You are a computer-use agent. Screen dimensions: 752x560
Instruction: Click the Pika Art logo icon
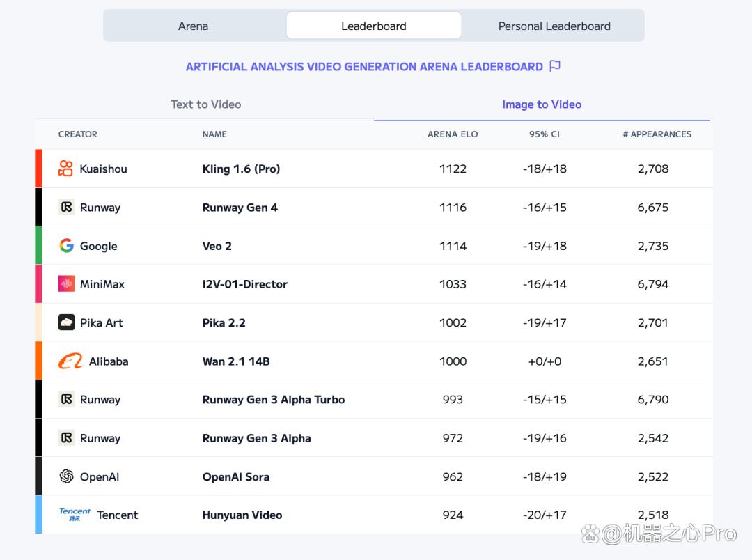pyautogui.click(x=66, y=322)
